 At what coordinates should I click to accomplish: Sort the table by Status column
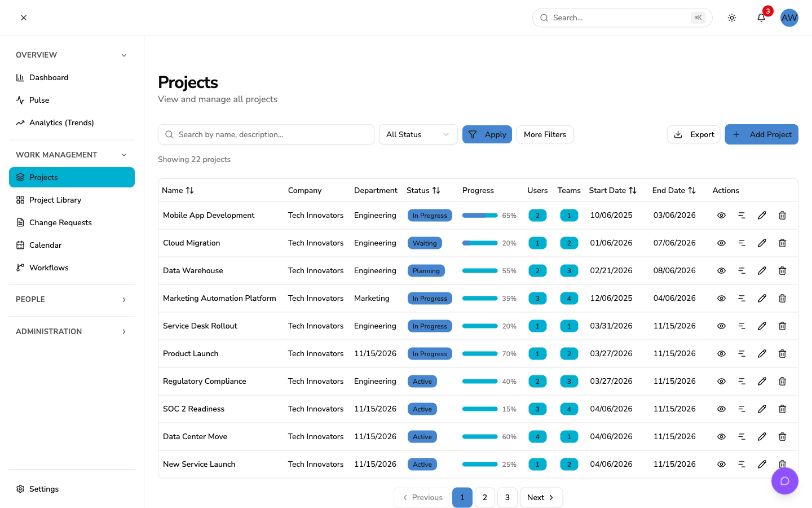pos(423,190)
